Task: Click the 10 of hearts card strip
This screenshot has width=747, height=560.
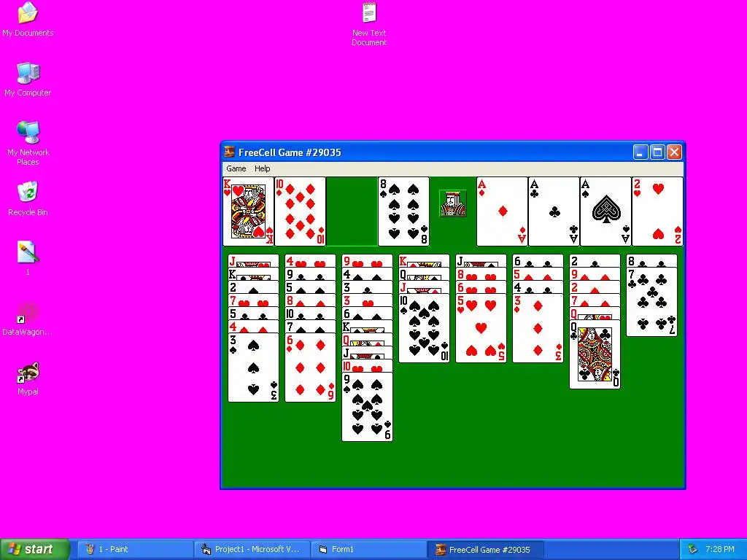Action: [x=368, y=366]
